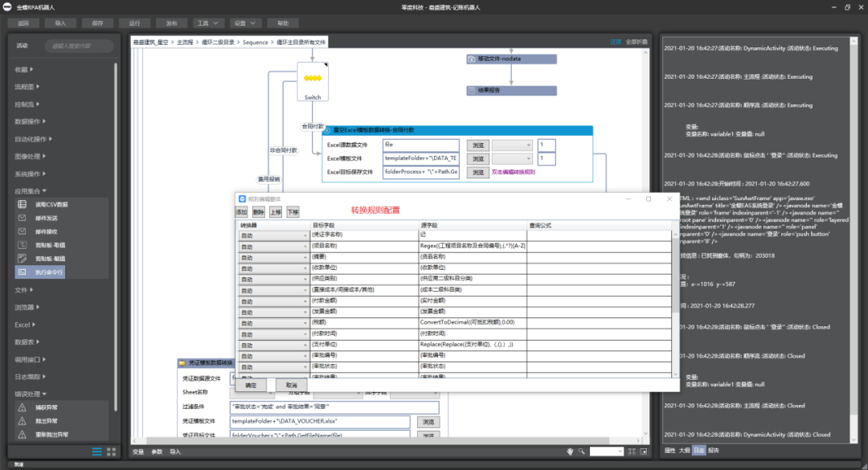This screenshot has width=868, height=470.
Task: Click the 邮件发送 envelope icon
Action: pyautogui.click(x=23, y=218)
